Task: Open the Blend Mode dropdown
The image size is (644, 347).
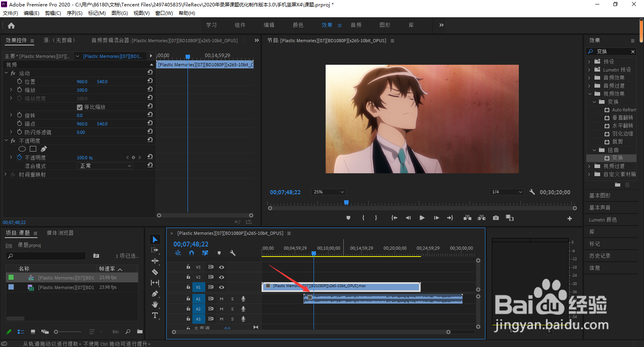Action: pyautogui.click(x=105, y=166)
